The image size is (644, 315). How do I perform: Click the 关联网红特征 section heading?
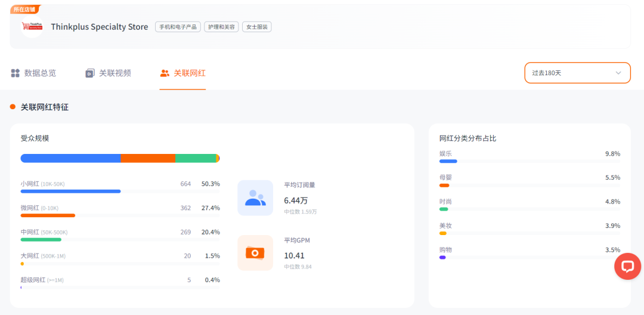(x=44, y=107)
